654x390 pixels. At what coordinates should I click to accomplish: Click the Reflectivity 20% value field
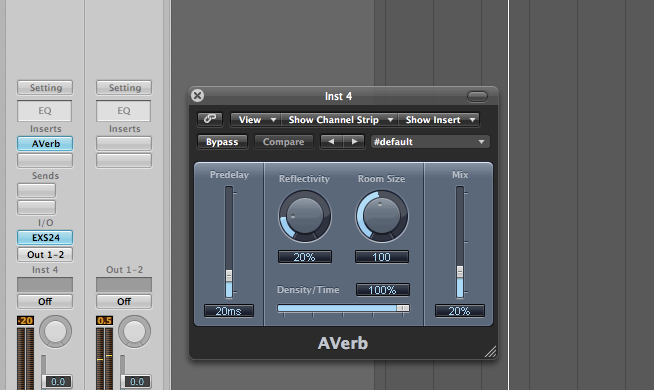coord(305,257)
